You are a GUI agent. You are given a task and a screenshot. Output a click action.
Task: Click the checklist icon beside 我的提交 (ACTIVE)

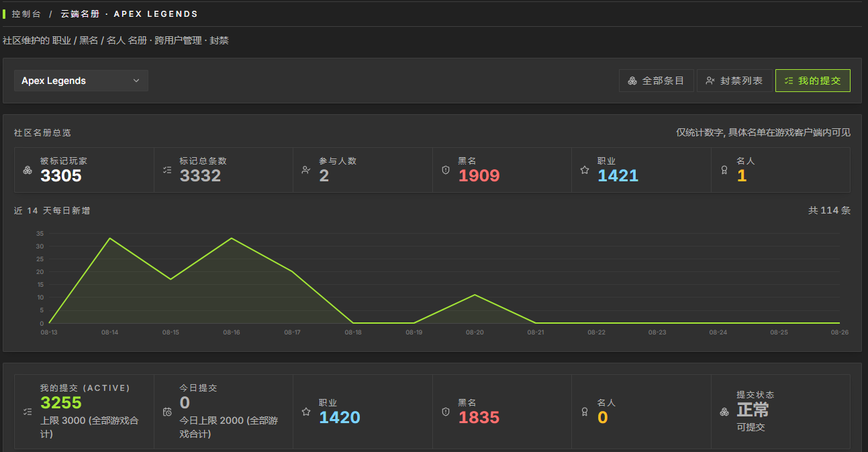(x=28, y=412)
